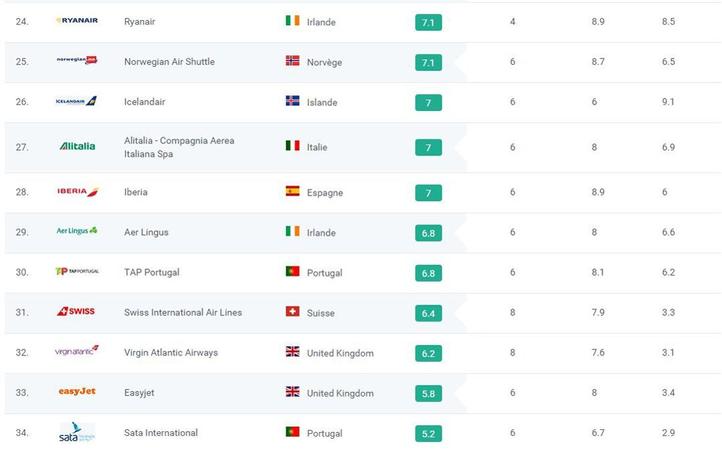Click the Norway flag next to Norvège

[x=292, y=61]
